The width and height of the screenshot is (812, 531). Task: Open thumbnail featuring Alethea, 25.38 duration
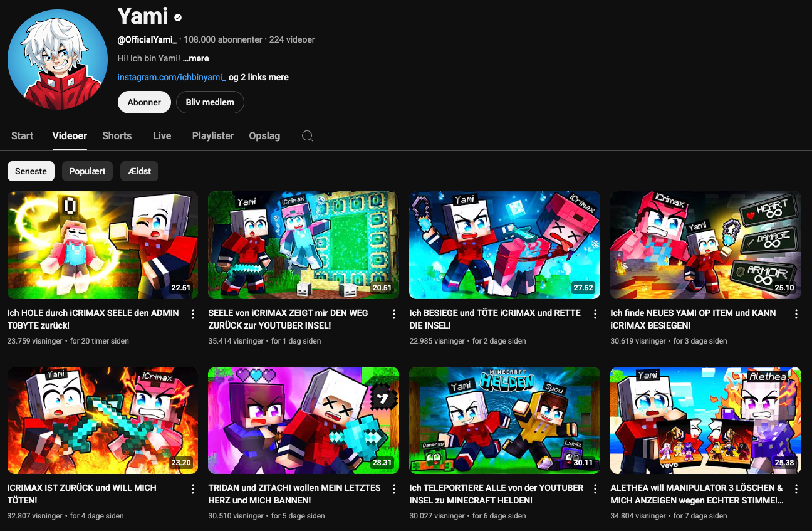point(706,420)
